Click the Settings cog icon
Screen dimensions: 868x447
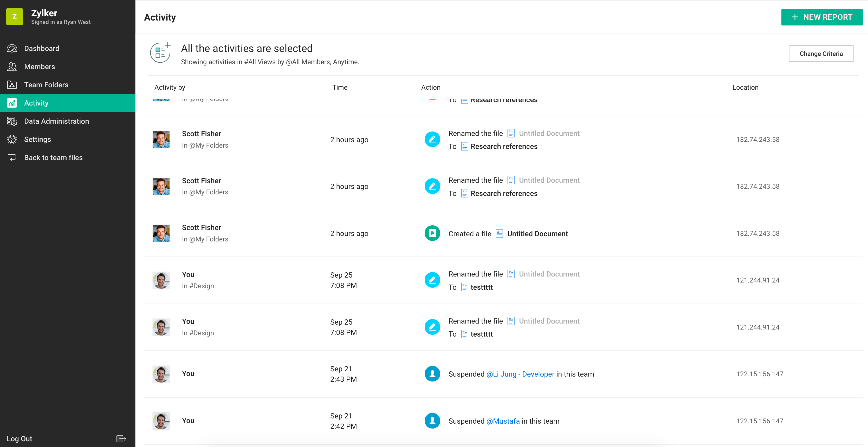(12, 139)
